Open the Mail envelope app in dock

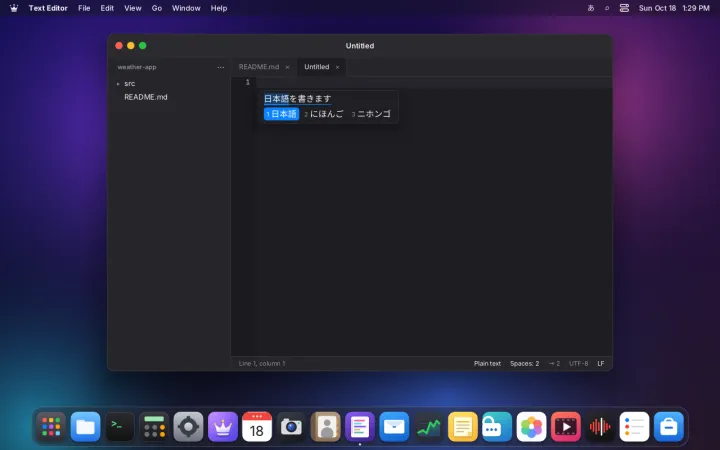coord(394,427)
